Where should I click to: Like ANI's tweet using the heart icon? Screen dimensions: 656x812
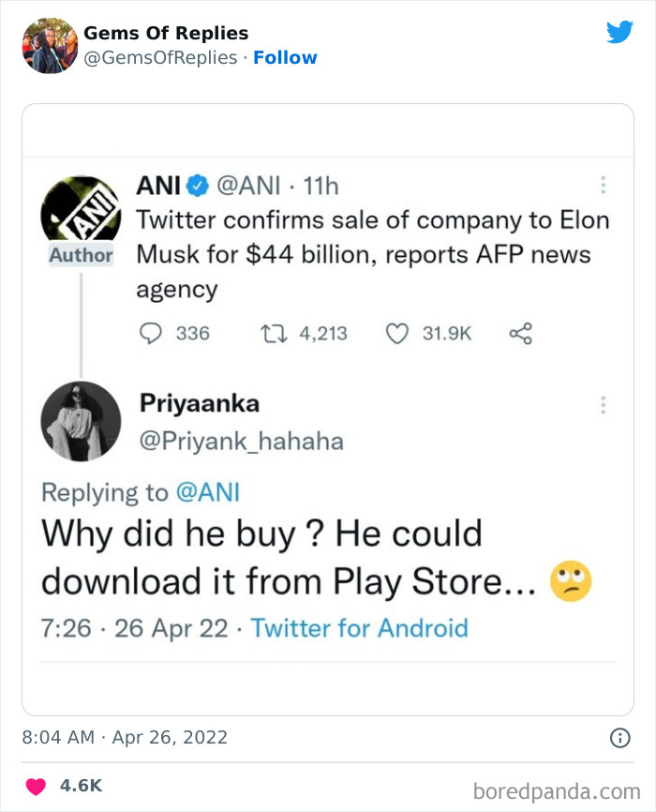point(397,333)
